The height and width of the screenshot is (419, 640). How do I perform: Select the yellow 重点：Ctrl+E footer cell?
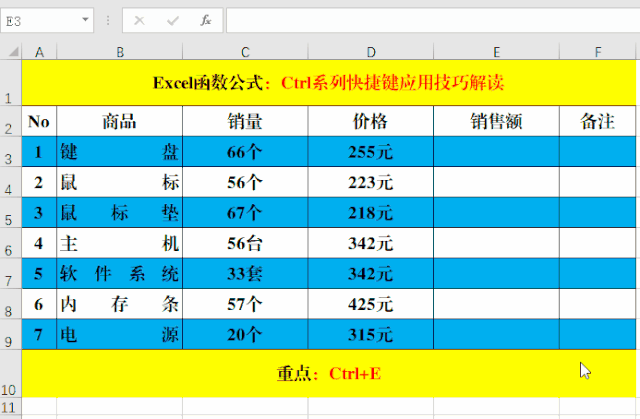(329, 373)
